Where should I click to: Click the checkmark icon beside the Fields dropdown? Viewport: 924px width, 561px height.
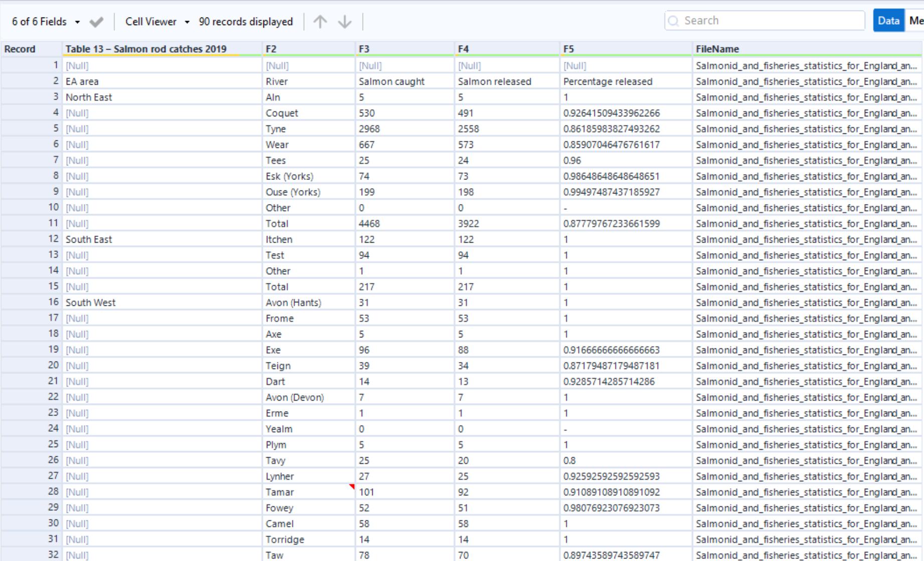[x=96, y=22]
